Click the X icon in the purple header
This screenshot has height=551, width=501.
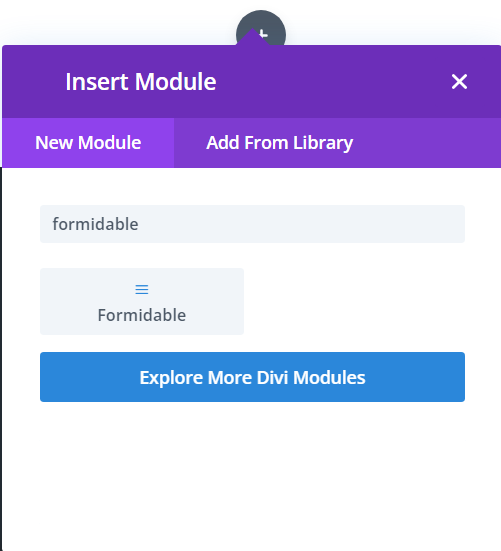(x=459, y=82)
